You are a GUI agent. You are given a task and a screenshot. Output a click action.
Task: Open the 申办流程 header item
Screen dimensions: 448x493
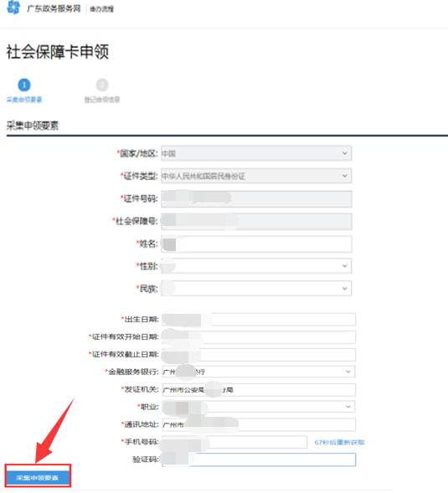(x=101, y=9)
